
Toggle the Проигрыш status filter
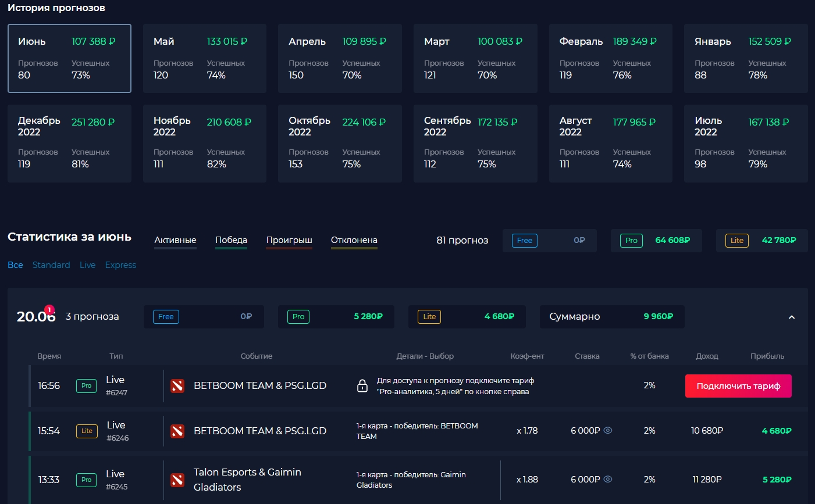pos(289,241)
